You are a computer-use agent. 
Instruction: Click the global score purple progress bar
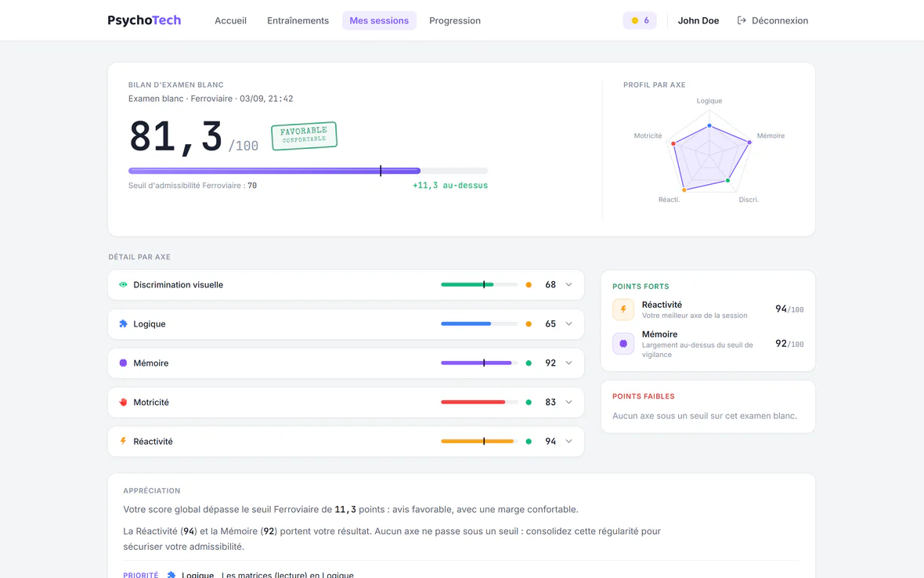coord(308,171)
